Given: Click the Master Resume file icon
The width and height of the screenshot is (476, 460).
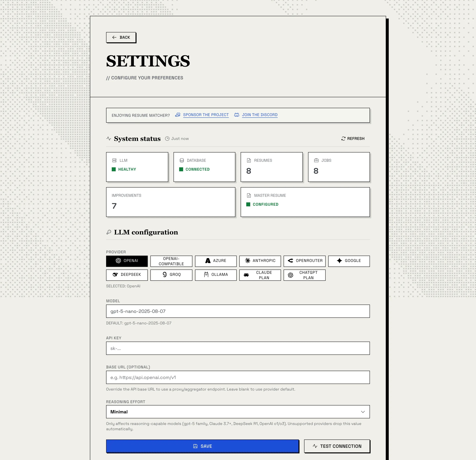Looking at the screenshot, I should point(249,195).
